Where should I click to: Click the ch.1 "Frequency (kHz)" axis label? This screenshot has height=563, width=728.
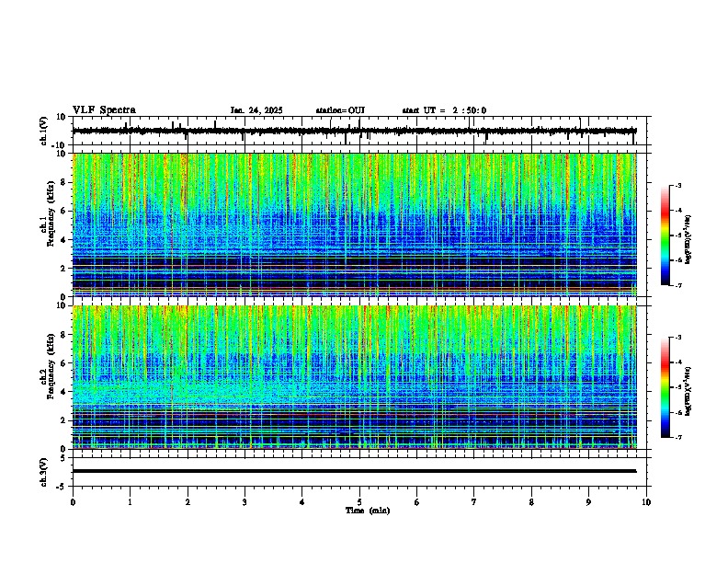click(x=51, y=214)
